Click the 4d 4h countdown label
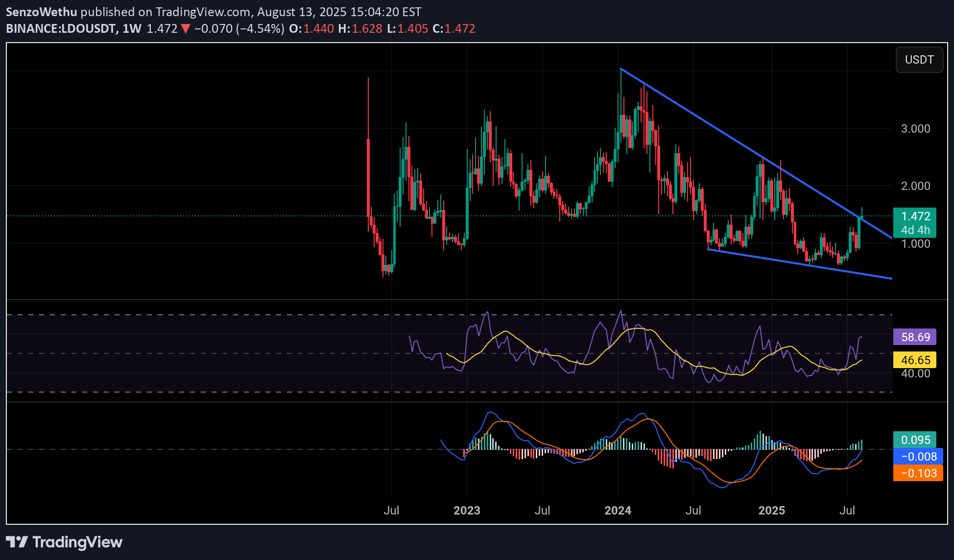954x560 pixels. pyautogui.click(x=915, y=230)
